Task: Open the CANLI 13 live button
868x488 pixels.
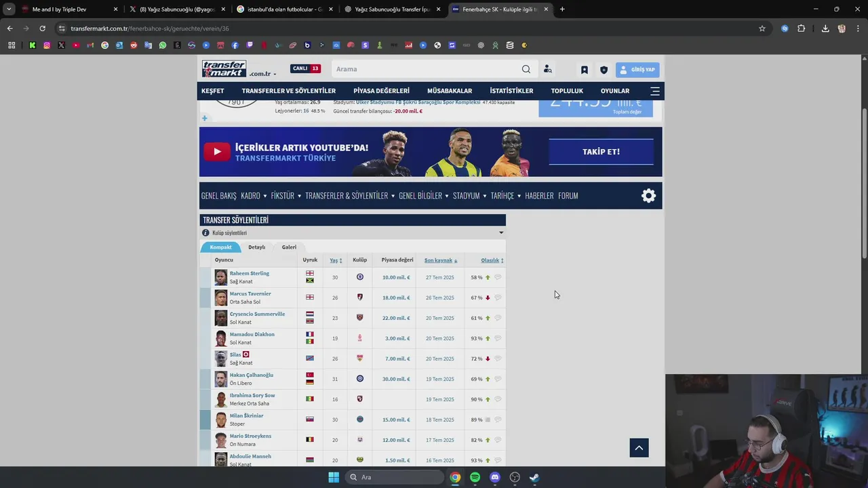Action: pos(305,68)
